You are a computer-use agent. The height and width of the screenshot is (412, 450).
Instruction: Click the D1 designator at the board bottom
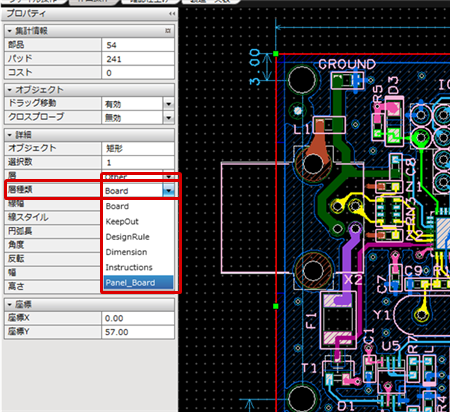pos(346,406)
